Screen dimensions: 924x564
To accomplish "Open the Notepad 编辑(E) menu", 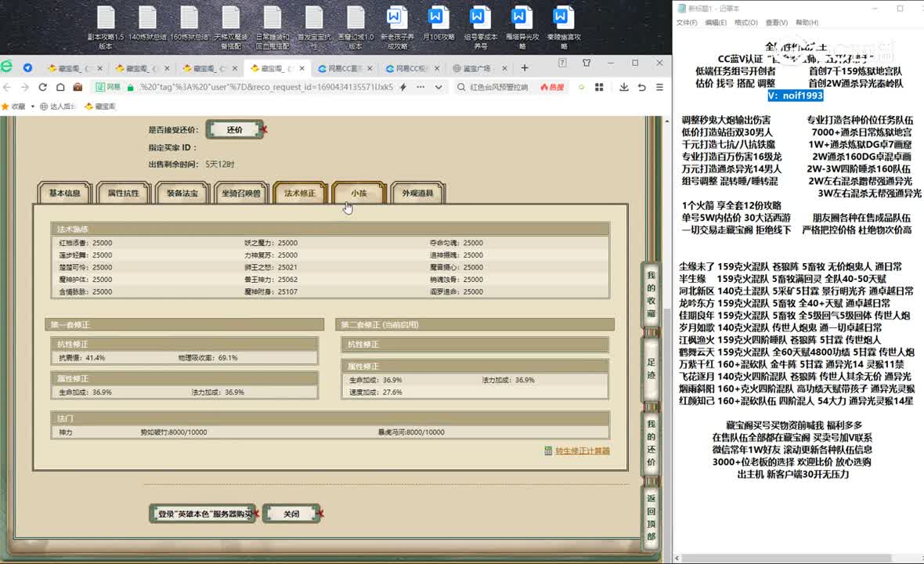I will point(716,23).
